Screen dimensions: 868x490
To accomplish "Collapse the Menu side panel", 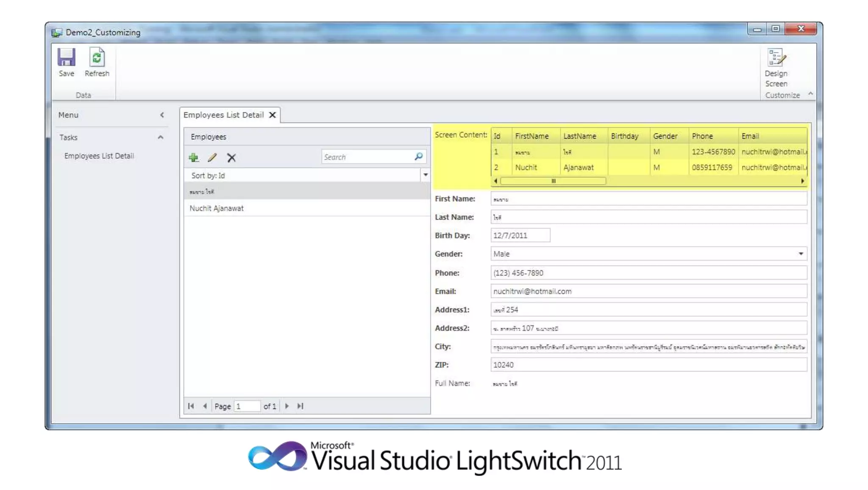I will pos(162,115).
